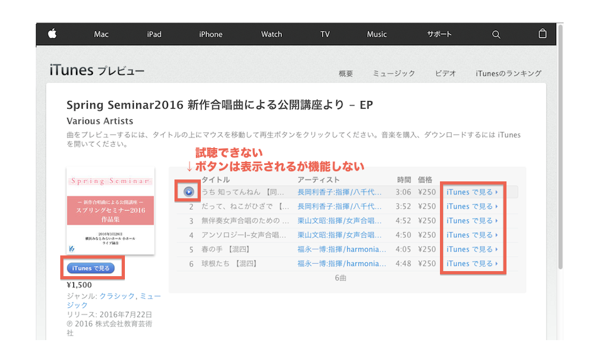Open artist link in the だって、ねこがひざで row
The image size is (600, 364).
340,206
